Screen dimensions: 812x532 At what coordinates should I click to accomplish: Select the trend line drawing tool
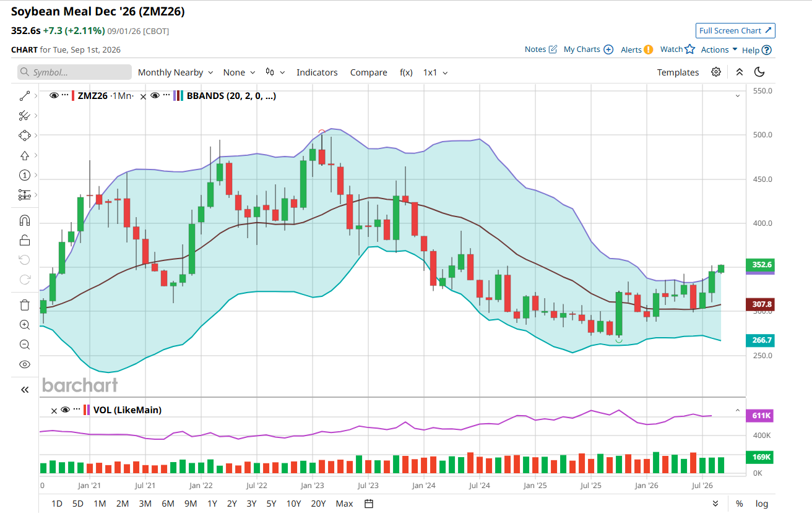click(25, 96)
